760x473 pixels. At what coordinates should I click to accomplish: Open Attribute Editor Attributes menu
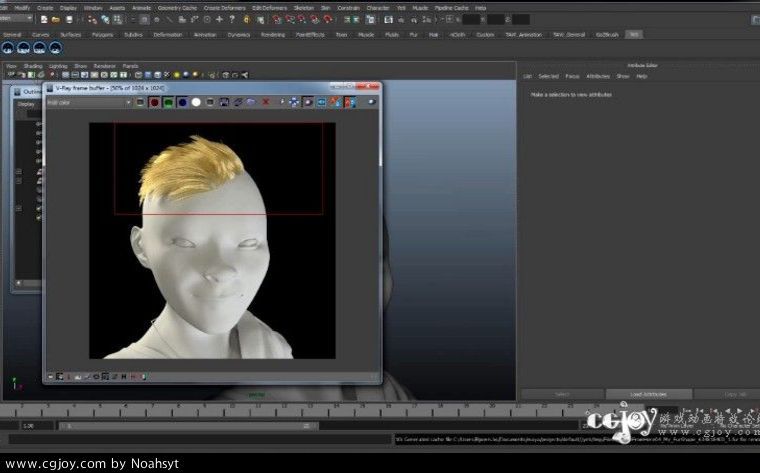pos(598,76)
